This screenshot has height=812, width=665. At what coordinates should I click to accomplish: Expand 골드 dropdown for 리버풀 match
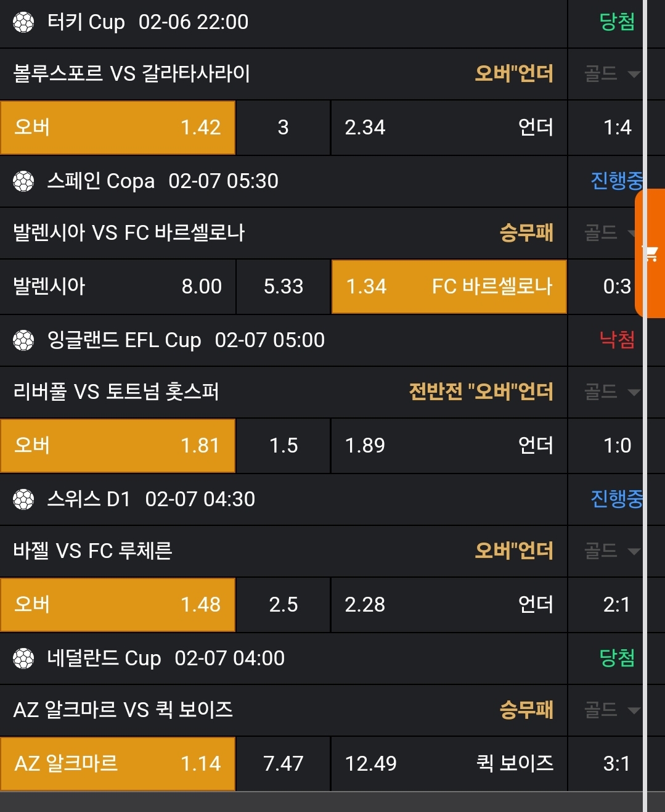pyautogui.click(x=611, y=392)
